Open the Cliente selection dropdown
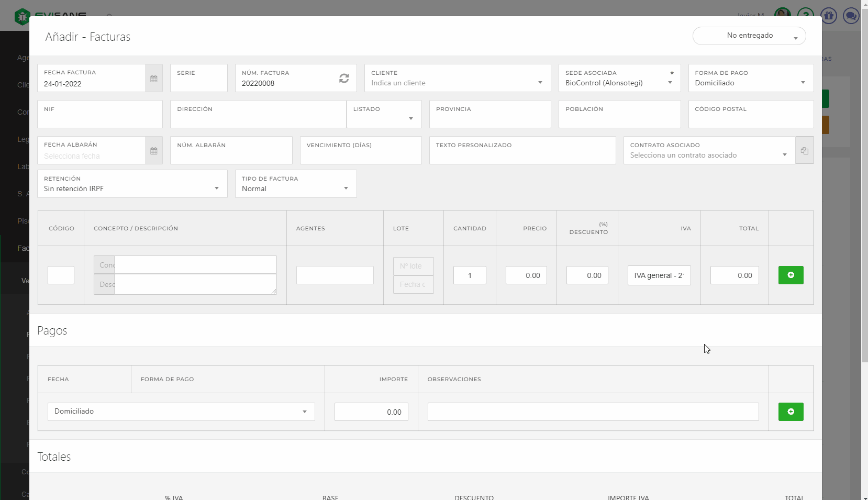The width and height of the screenshot is (868, 500). pyautogui.click(x=457, y=83)
